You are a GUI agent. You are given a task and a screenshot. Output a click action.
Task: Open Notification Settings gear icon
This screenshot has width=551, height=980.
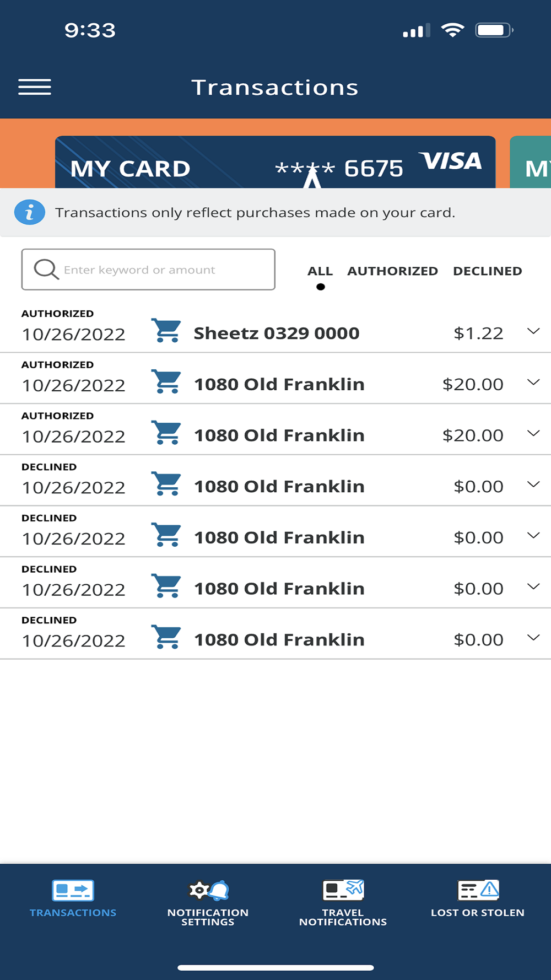[x=208, y=890]
